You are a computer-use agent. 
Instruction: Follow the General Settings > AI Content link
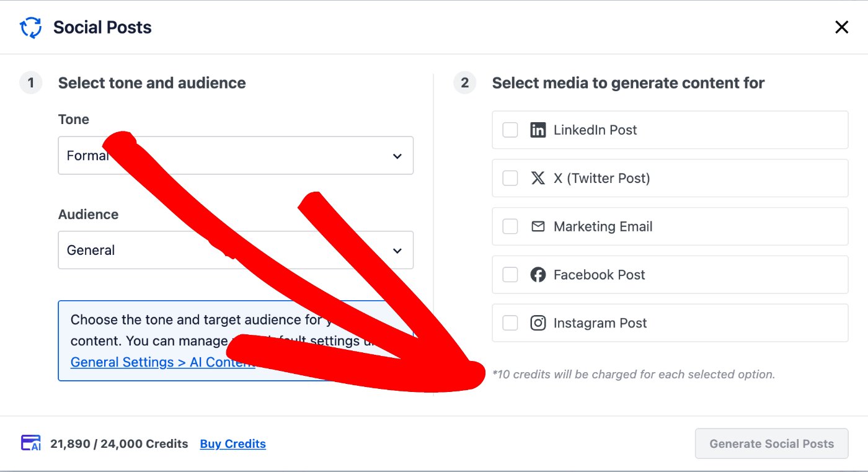(162, 362)
